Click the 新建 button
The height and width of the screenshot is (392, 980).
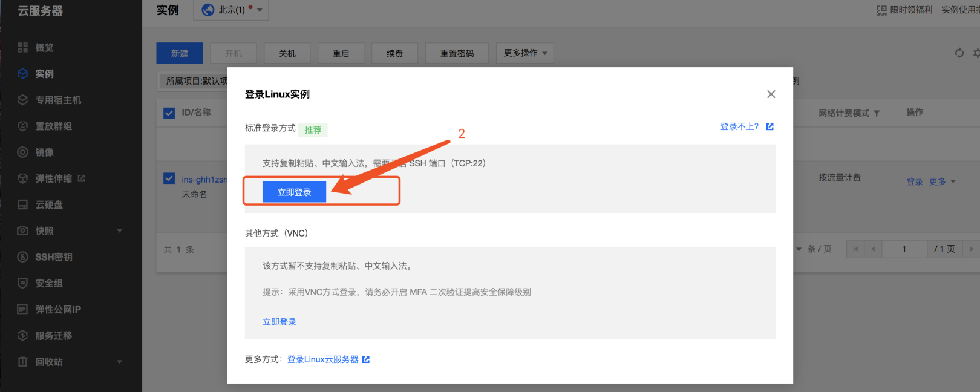tap(180, 53)
